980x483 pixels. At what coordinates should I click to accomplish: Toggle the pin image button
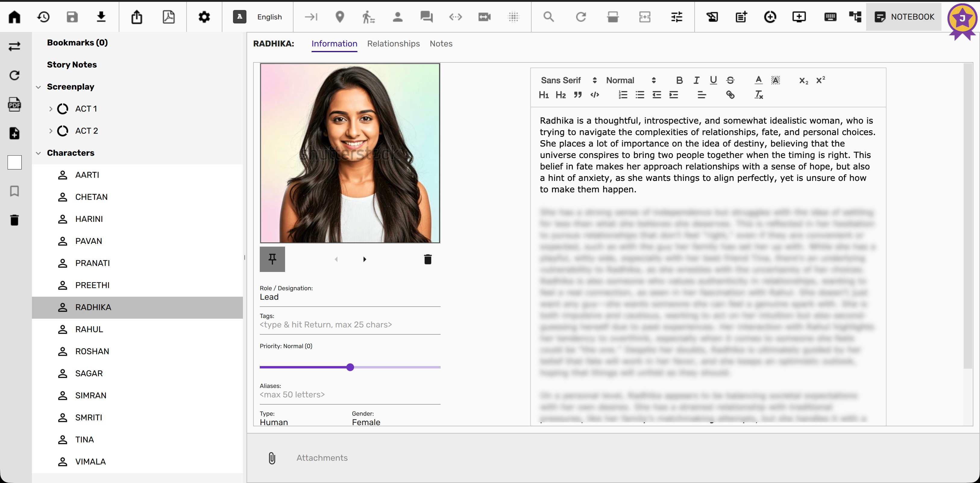272,259
